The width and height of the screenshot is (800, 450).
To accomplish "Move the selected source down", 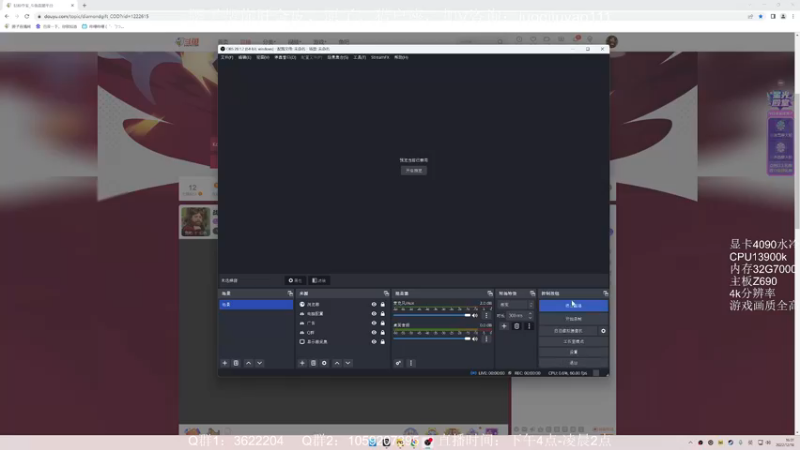I will click(348, 363).
